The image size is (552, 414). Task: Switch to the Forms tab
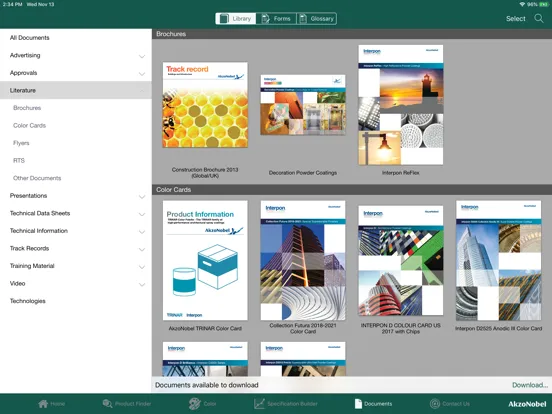pos(276,19)
